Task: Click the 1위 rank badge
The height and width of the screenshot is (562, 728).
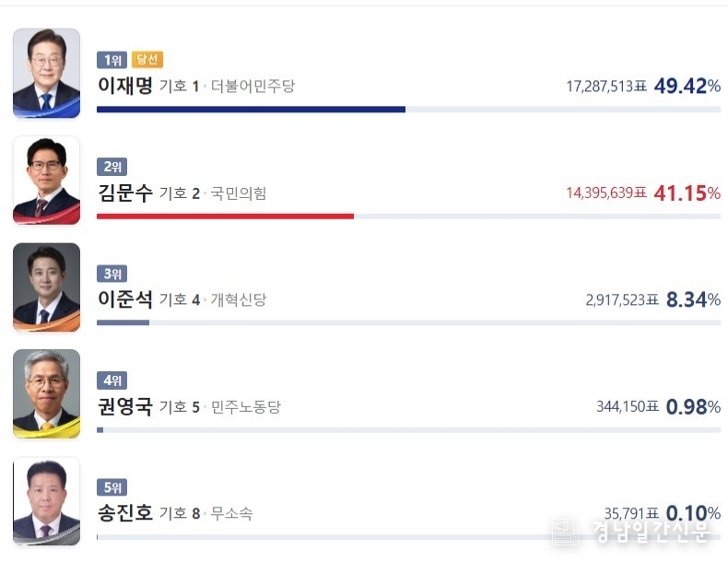Action: pyautogui.click(x=112, y=60)
